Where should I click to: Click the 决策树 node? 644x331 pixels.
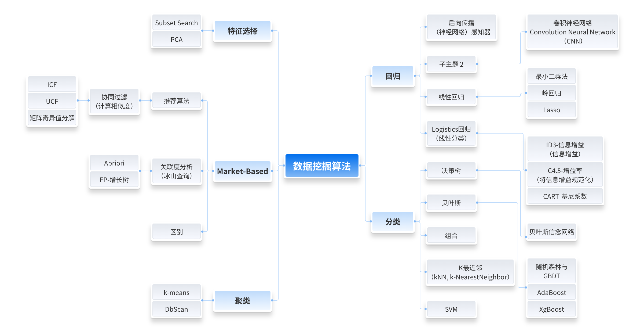451,171
